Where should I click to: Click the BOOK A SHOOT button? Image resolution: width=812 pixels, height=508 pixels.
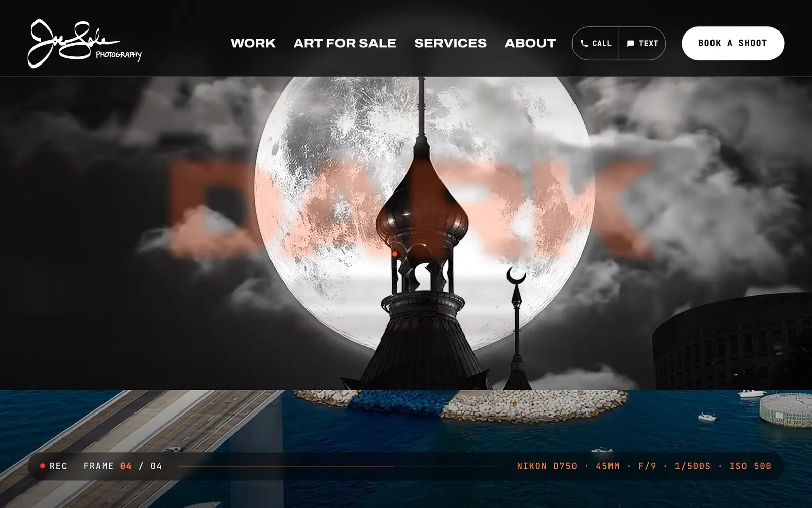(x=733, y=43)
